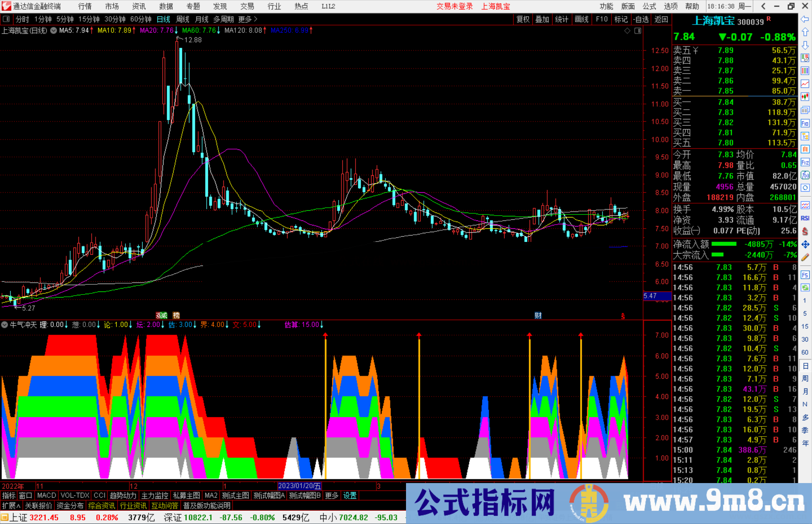Open the f(x) formula manager icon
The image size is (812, 524).
coord(805,175)
